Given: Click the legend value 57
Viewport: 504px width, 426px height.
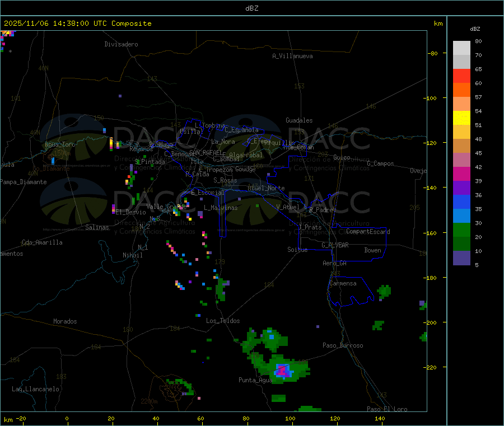Looking at the screenshot, I should [478, 97].
